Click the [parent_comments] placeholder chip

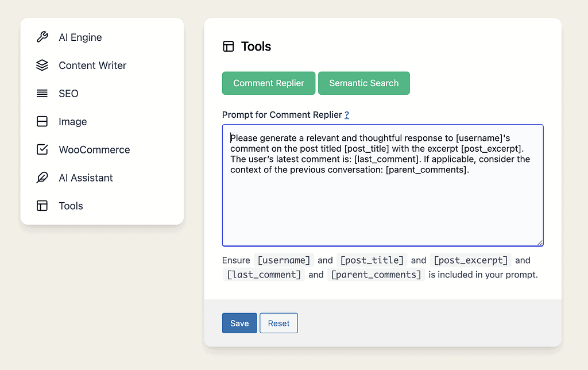click(x=376, y=275)
